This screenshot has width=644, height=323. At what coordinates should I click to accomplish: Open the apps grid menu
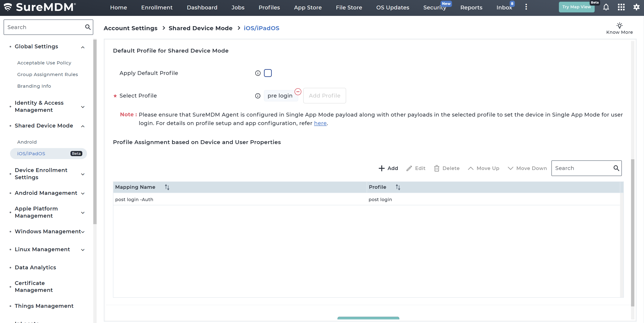(x=621, y=7)
